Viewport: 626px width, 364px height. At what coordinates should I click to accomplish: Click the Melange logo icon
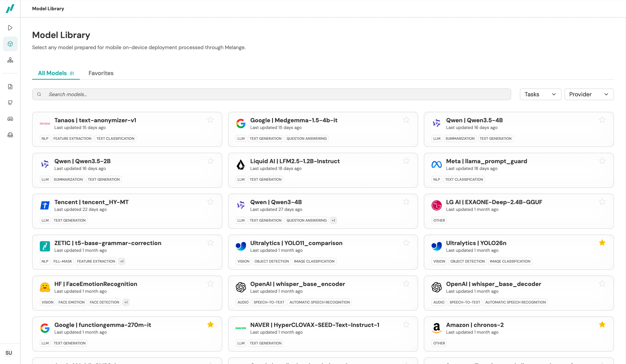(x=10, y=9)
